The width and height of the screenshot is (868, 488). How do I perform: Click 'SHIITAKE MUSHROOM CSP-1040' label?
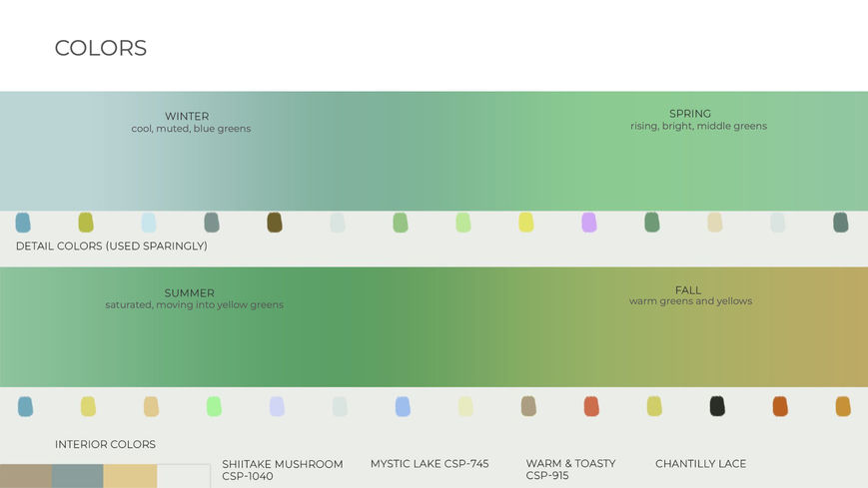click(x=283, y=470)
